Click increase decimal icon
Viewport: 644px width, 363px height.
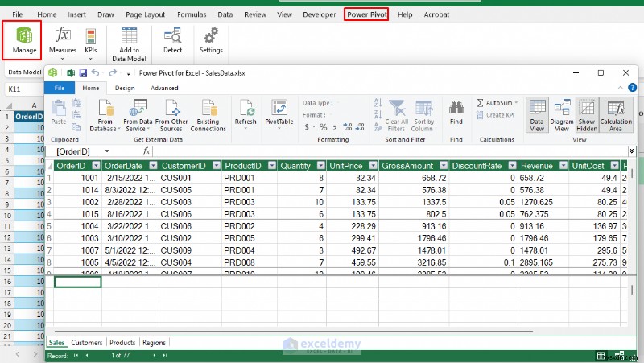pyautogui.click(x=348, y=127)
